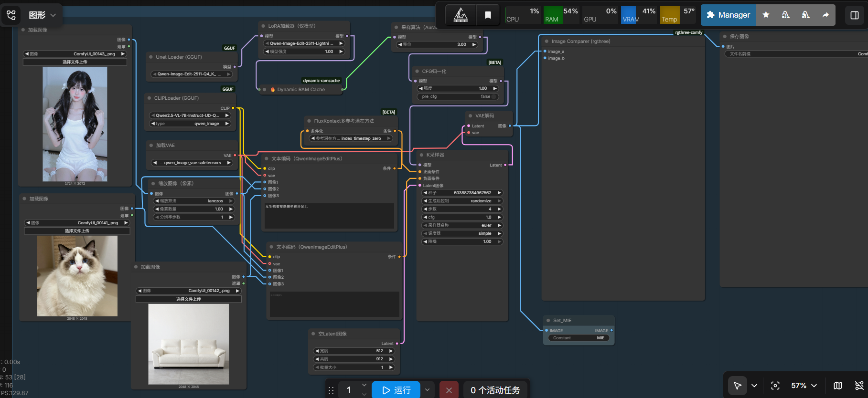Open the ComfyUI logo menu beside 图形
Viewport: 868px width, 398px height.
pos(11,15)
